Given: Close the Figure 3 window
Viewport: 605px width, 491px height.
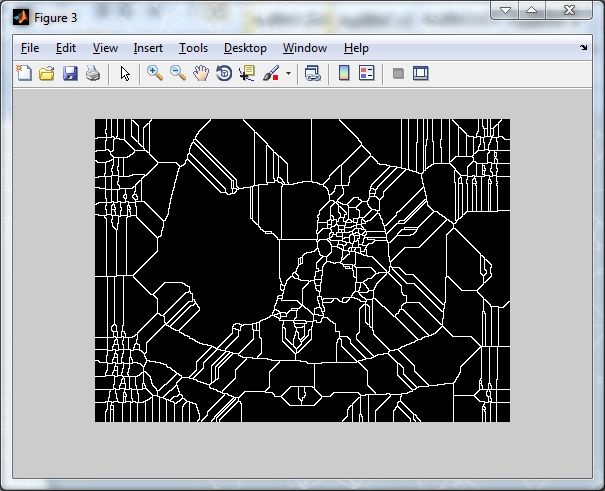Looking at the screenshot, I should point(569,10).
